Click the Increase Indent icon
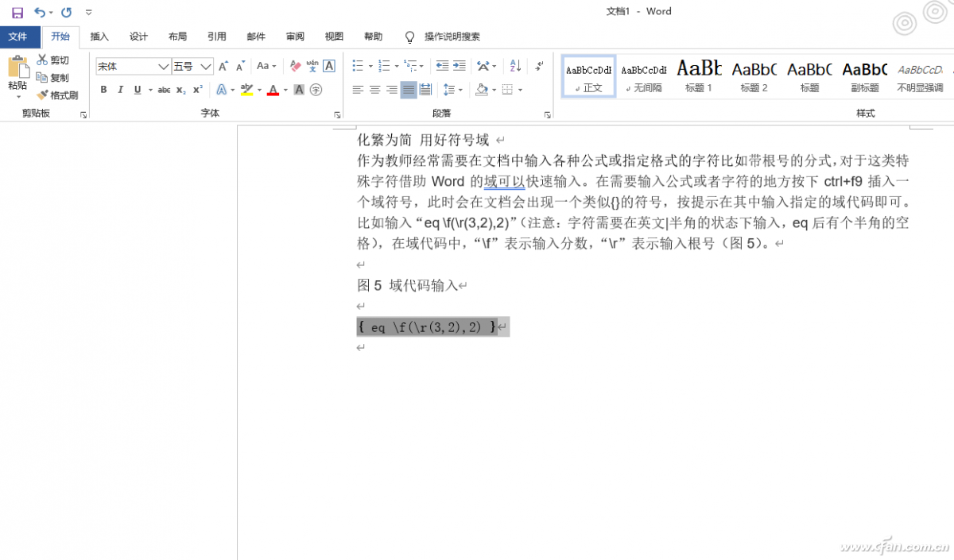 tap(460, 66)
